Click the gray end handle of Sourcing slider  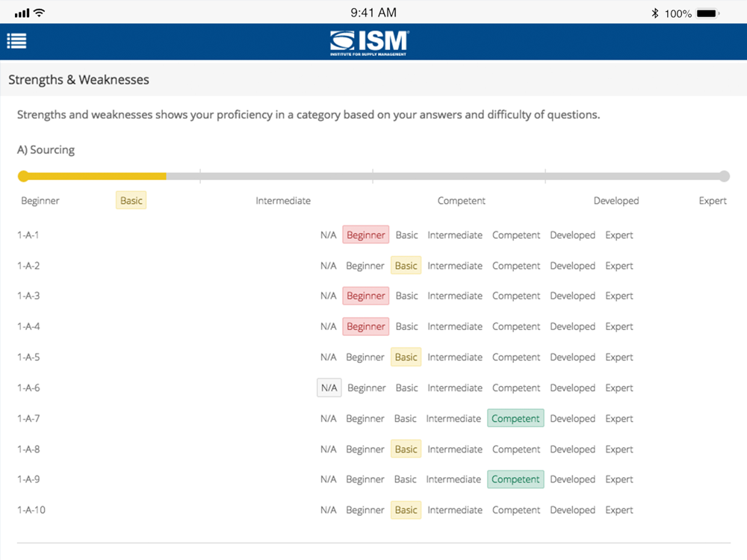coord(724,176)
